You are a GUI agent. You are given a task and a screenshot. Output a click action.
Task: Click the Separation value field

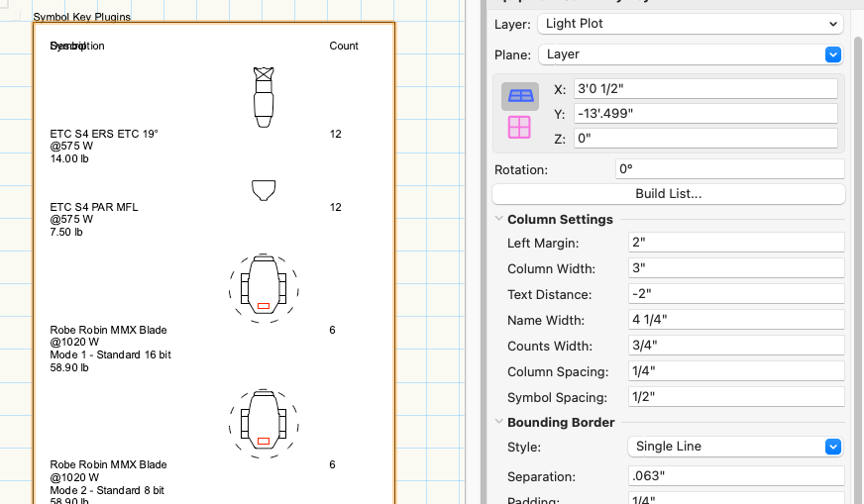point(735,476)
